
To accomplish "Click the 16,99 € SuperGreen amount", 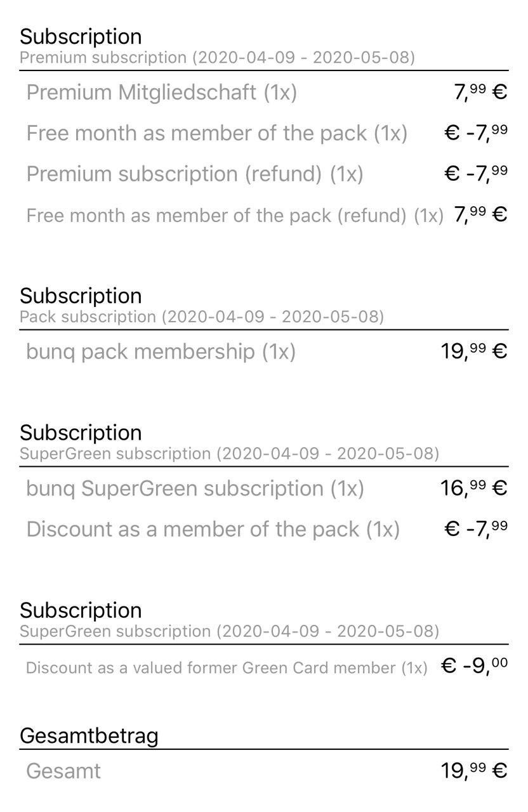I will [474, 488].
